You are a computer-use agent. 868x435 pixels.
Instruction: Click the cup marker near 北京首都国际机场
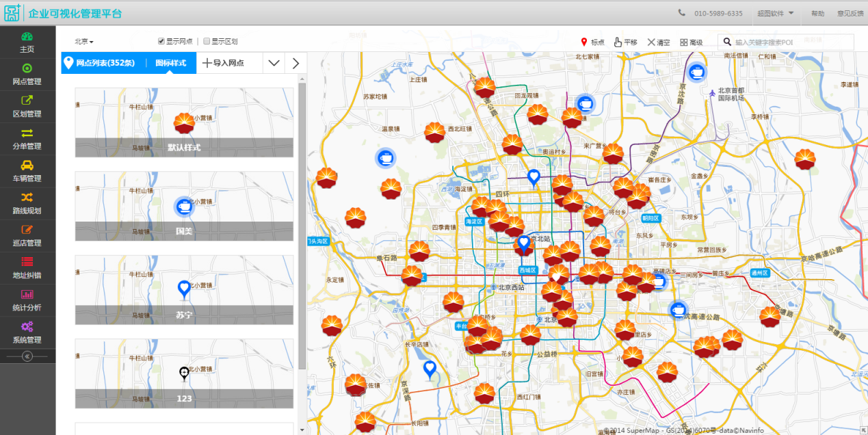(x=697, y=71)
